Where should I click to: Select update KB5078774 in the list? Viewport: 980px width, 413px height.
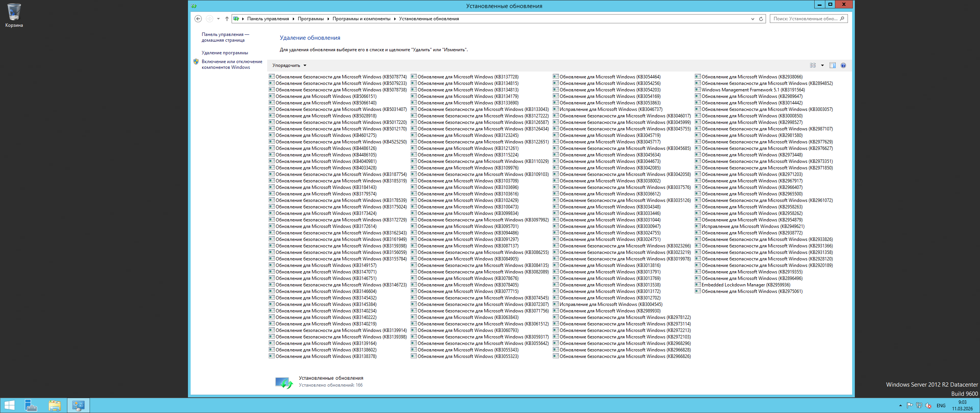341,77
